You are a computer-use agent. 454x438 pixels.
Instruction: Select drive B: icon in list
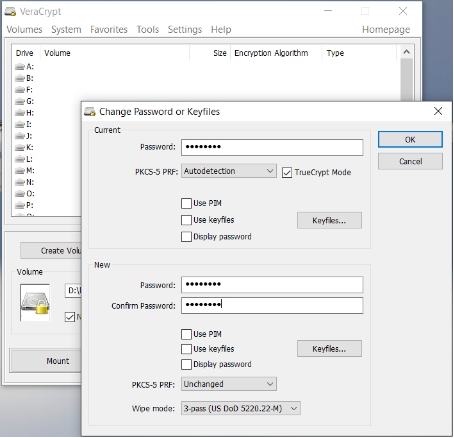coord(20,78)
